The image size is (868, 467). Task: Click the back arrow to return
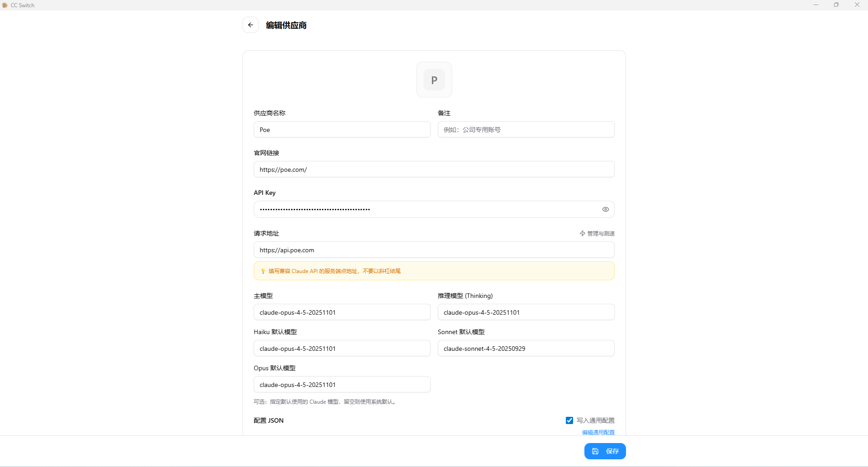(x=251, y=25)
